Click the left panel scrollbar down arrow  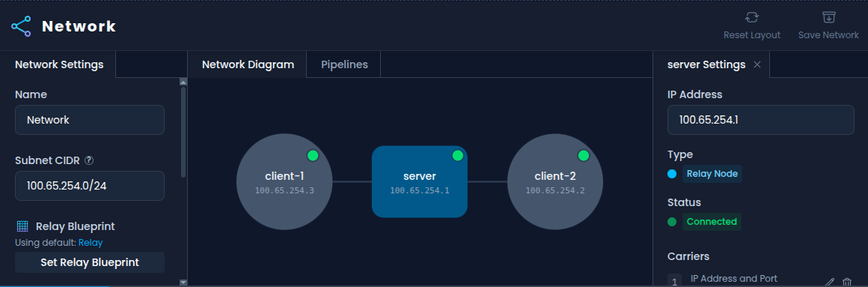pos(183,282)
